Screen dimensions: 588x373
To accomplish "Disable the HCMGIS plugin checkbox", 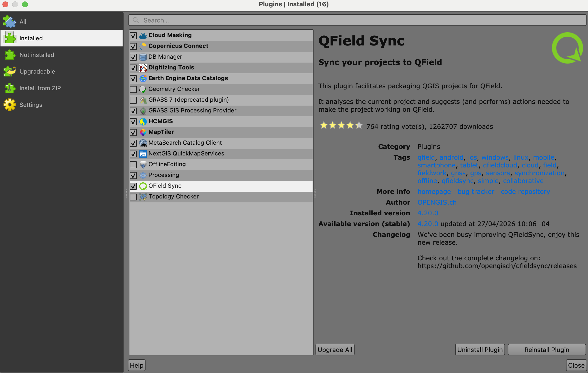I will (133, 122).
